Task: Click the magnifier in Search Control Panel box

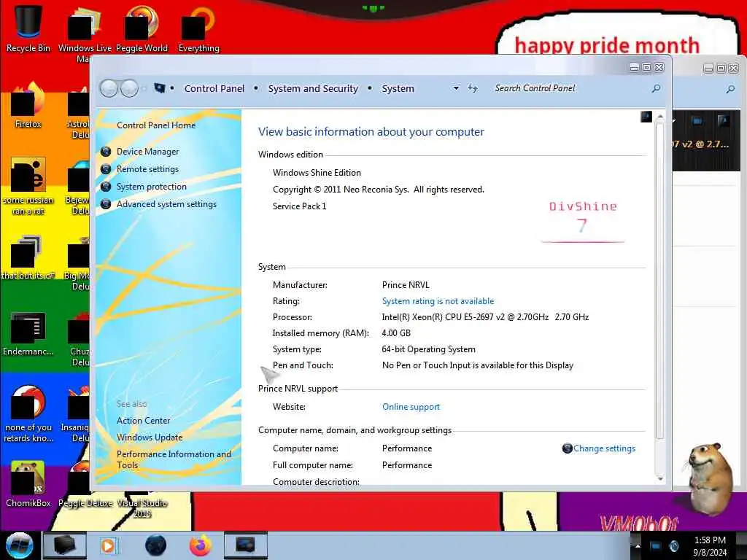Action: (x=656, y=88)
